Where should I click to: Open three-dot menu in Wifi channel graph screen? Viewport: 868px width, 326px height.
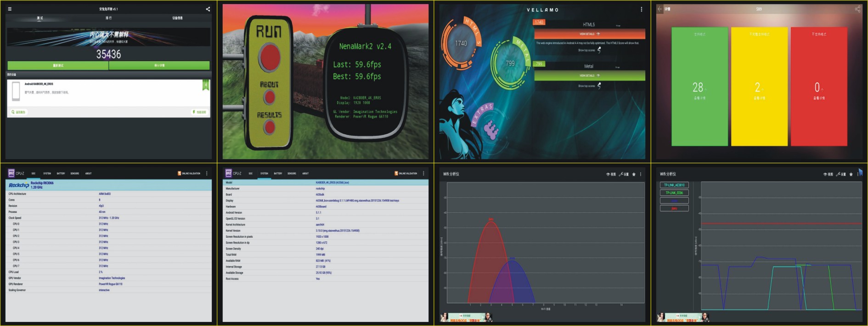click(641, 174)
